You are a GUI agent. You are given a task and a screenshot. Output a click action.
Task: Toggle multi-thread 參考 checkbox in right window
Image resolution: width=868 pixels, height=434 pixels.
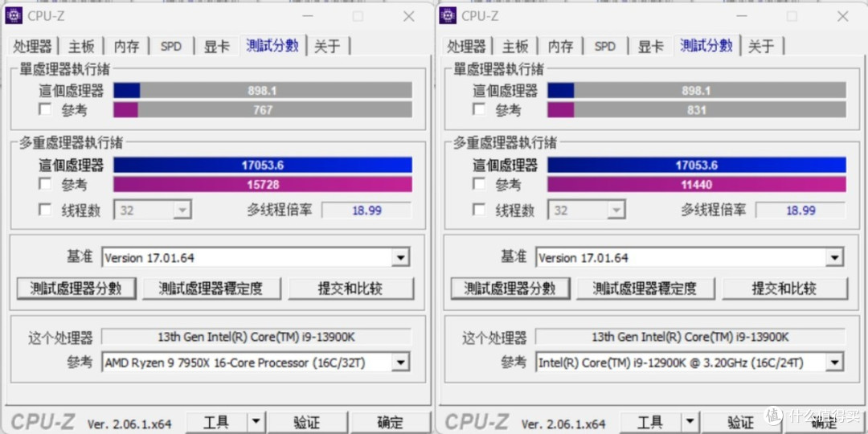click(479, 184)
